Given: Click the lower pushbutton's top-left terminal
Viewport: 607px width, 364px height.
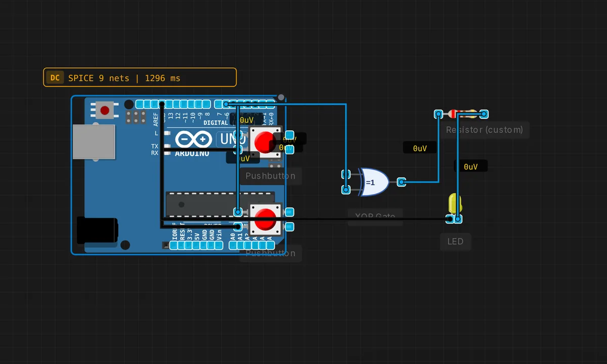Looking at the screenshot, I should [238, 211].
